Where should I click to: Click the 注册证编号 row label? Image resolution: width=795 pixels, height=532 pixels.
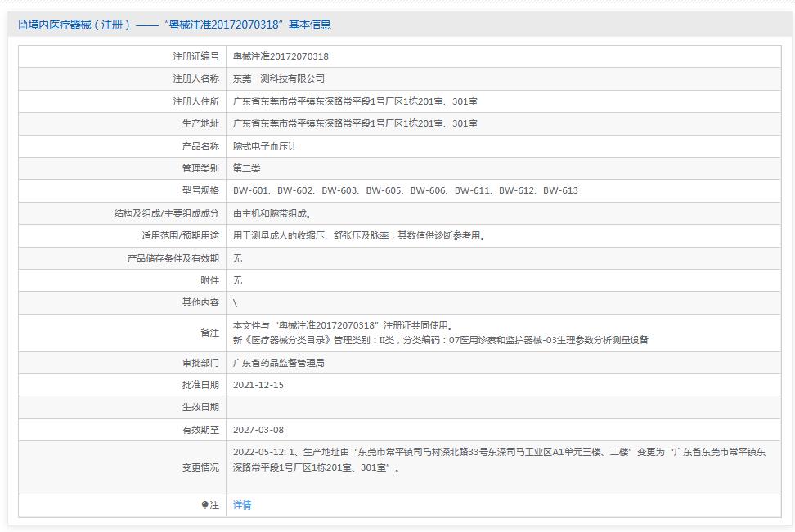coord(195,56)
